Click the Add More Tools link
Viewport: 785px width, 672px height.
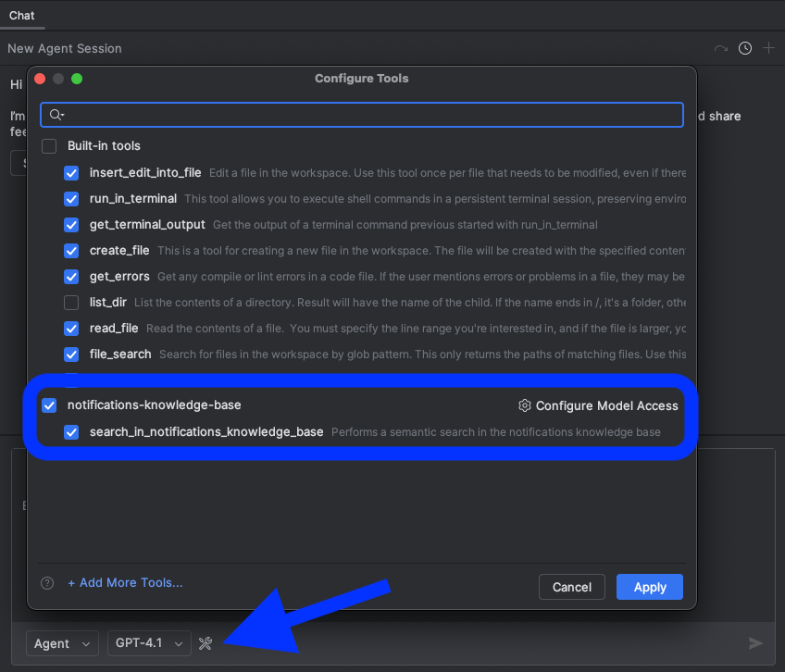click(x=125, y=583)
